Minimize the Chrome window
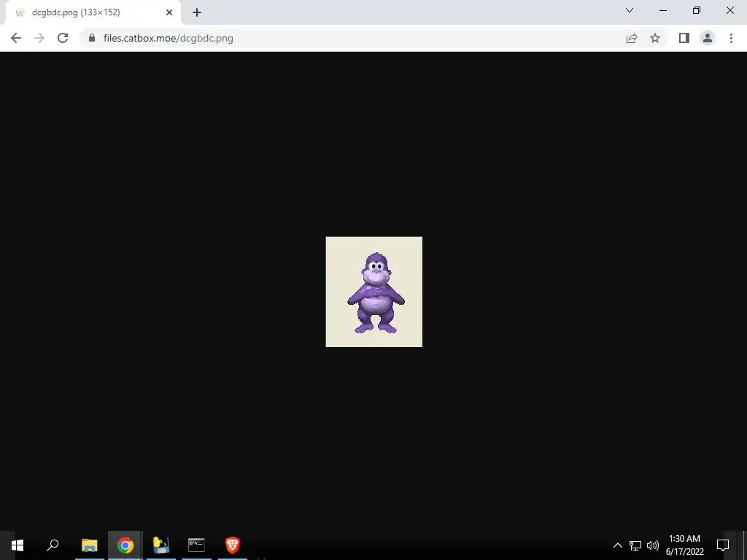This screenshot has width=747, height=560. coord(663,10)
